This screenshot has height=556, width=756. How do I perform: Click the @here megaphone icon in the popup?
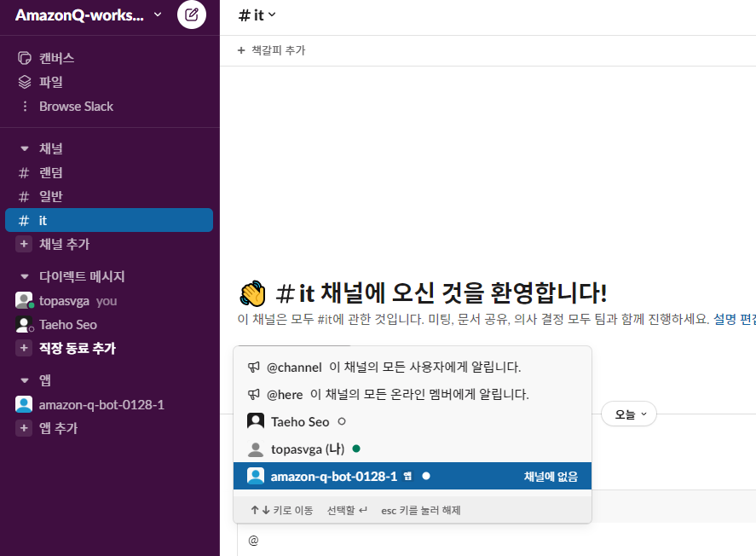[253, 393]
